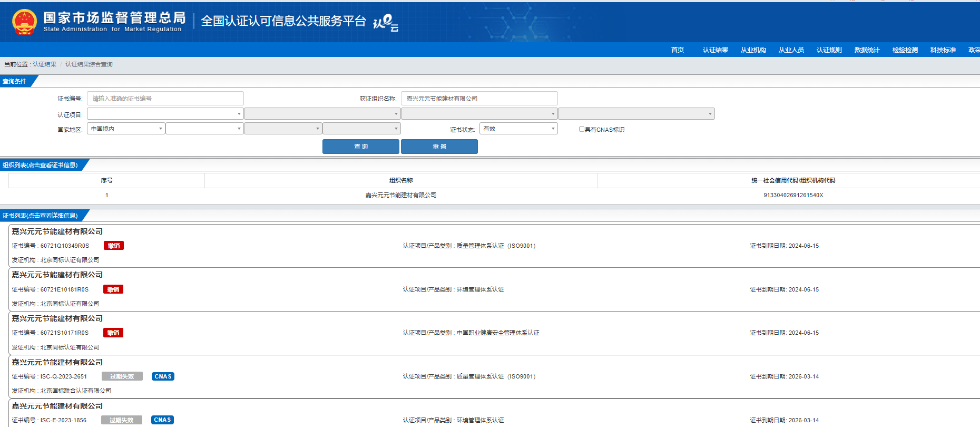The width and height of the screenshot is (980, 427).
Task: Click the CNAS badge on certificate ISC-Q-2023-2651
Action: pos(163,376)
